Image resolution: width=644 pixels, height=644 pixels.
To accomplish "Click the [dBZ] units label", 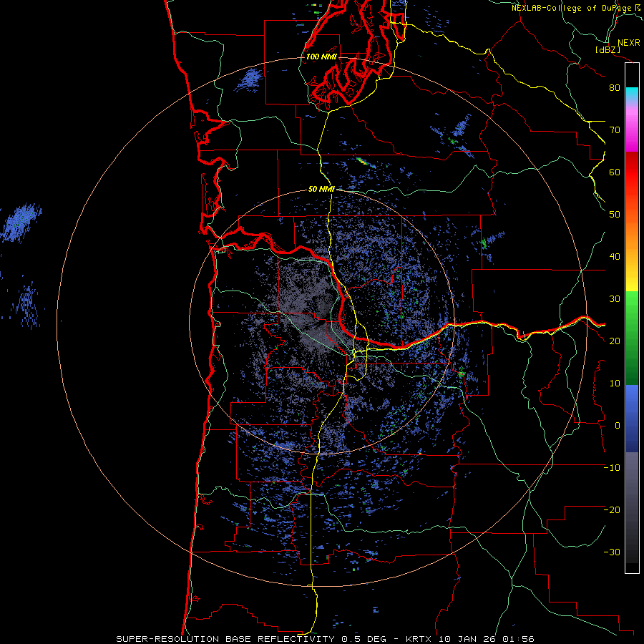I will click(x=608, y=50).
